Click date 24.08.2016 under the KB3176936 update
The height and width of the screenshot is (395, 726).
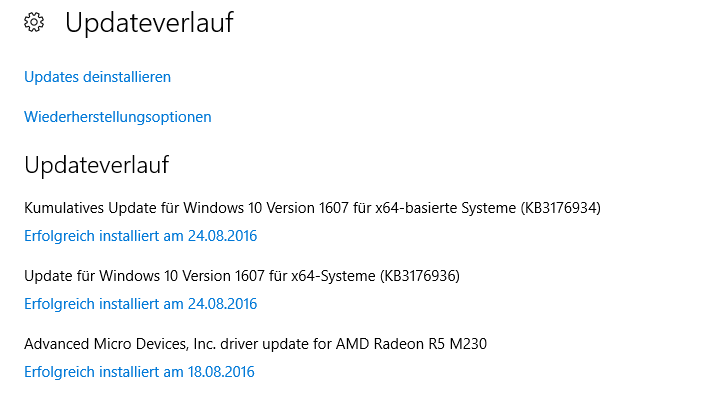pyautogui.click(x=222, y=304)
